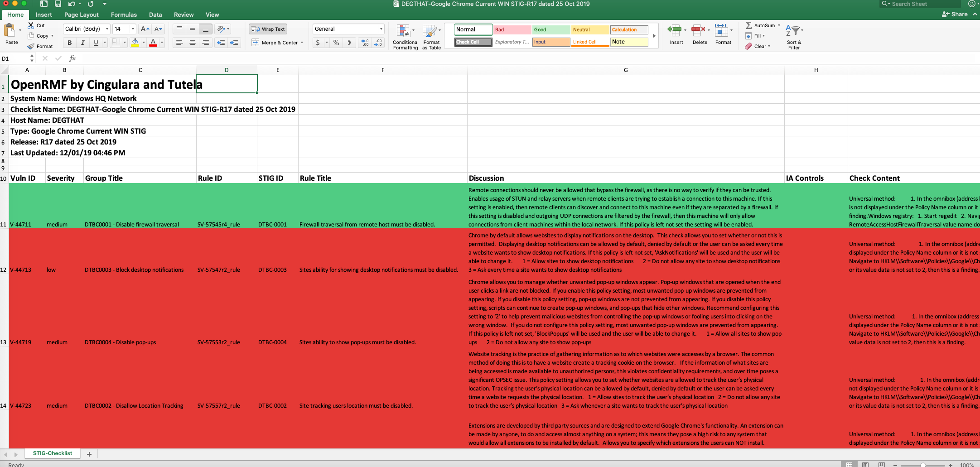Click the insert function fx icon
Image resolution: width=980 pixels, height=467 pixels.
pos(72,58)
